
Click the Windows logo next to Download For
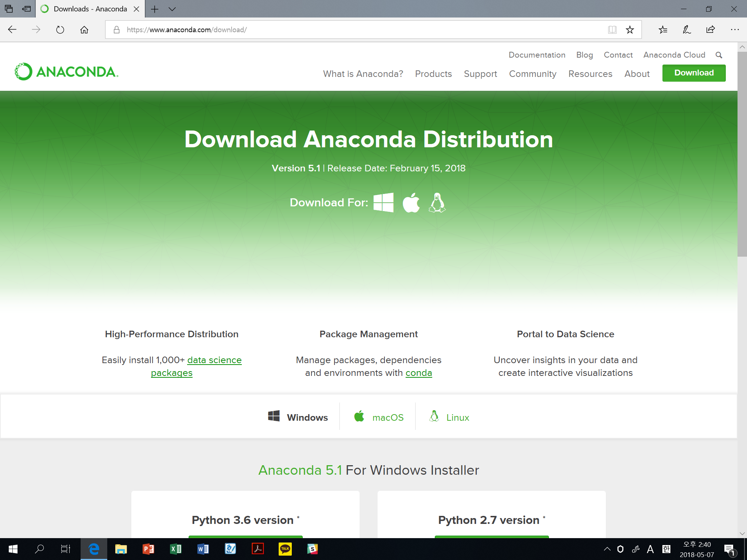[383, 202]
